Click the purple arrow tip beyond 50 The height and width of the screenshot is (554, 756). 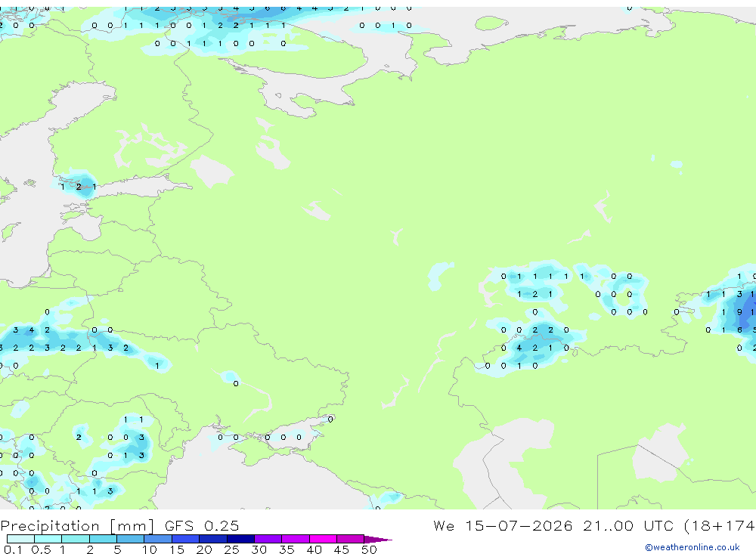tap(377, 539)
